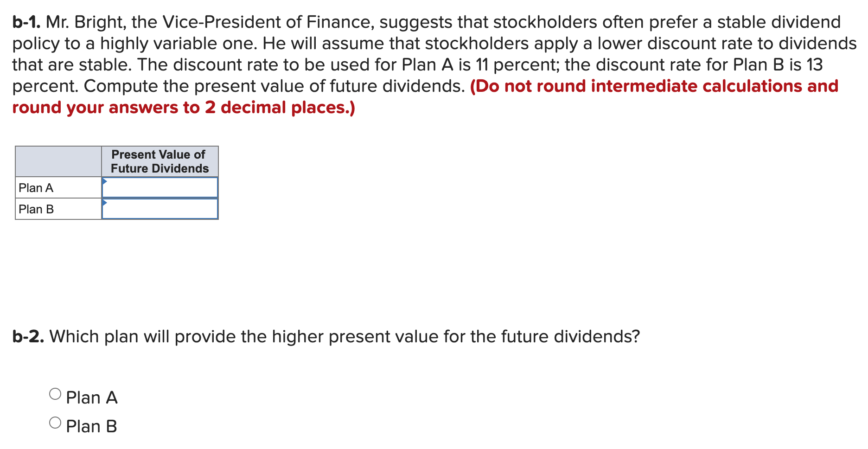Open the cell indicator arrow beside Plan A's input
Screen dimensions: 868x449
[x=104, y=180]
